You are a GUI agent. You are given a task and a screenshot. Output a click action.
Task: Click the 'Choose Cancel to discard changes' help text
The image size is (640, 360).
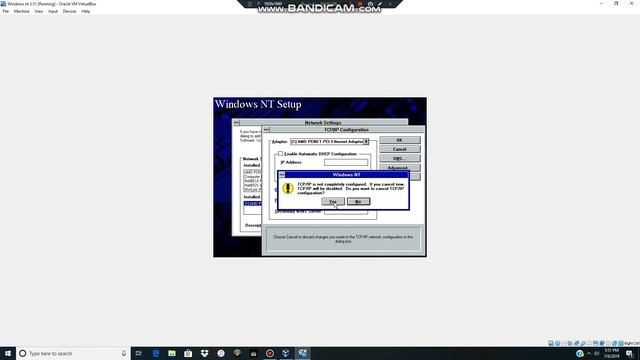coord(343,239)
